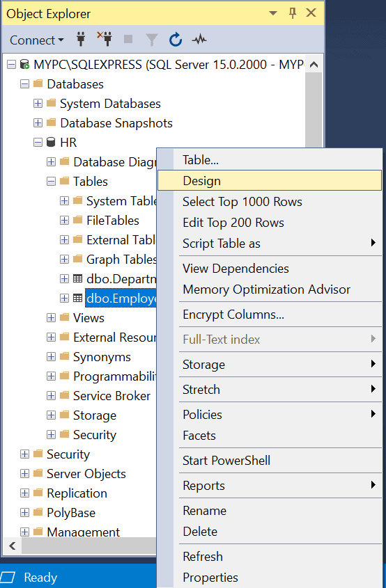Click the Disconnect plug icon with red X
This screenshot has width=386, height=588.
coord(105,39)
